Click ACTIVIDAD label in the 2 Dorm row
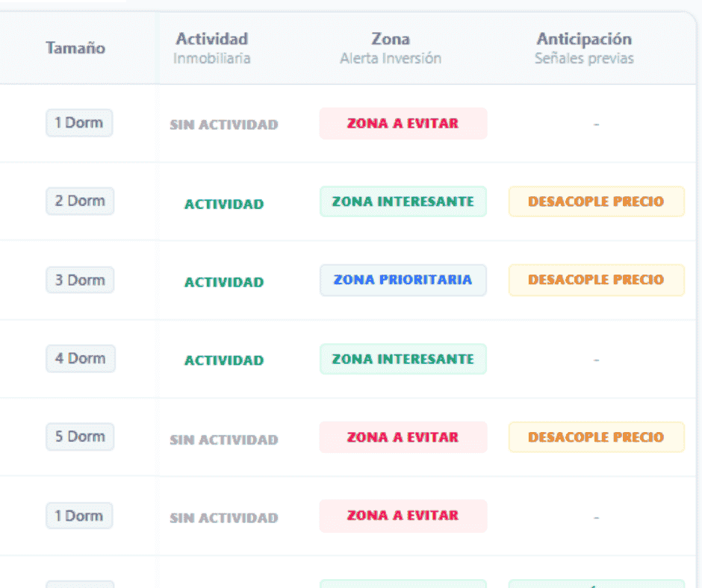The image size is (702, 588). click(x=224, y=204)
